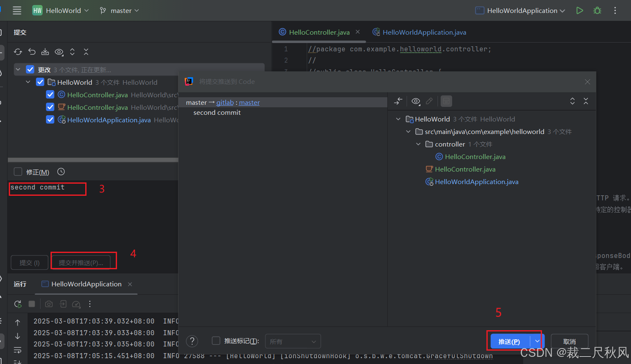Viewport: 631px width, 364px height.
Task: Edit commit message with pencil icon in push dialog
Action: pyautogui.click(x=429, y=101)
